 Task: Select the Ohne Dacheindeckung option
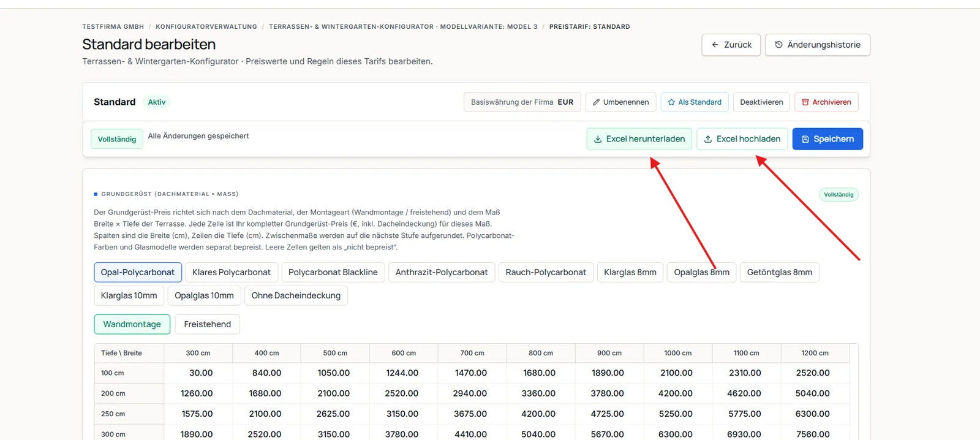(x=296, y=295)
